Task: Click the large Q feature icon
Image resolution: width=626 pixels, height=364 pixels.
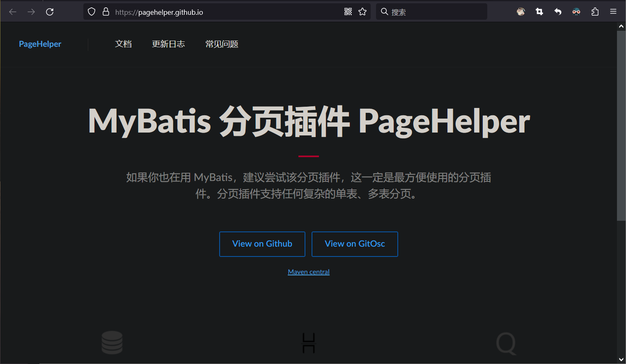Action: [x=506, y=344]
